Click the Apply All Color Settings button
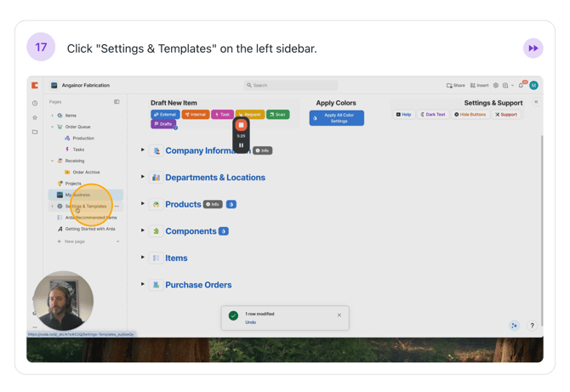The width and height of the screenshot is (570, 392). 337,118
